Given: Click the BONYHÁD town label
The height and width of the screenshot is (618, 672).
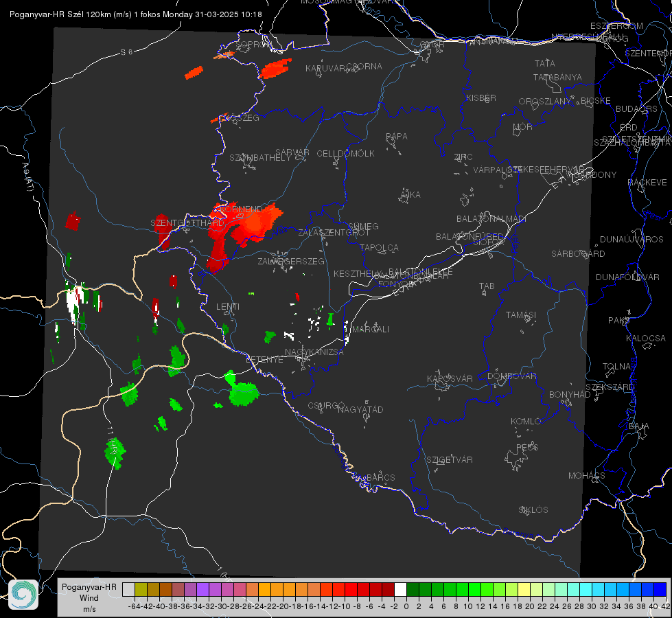Looking at the screenshot, I should click(x=570, y=395).
